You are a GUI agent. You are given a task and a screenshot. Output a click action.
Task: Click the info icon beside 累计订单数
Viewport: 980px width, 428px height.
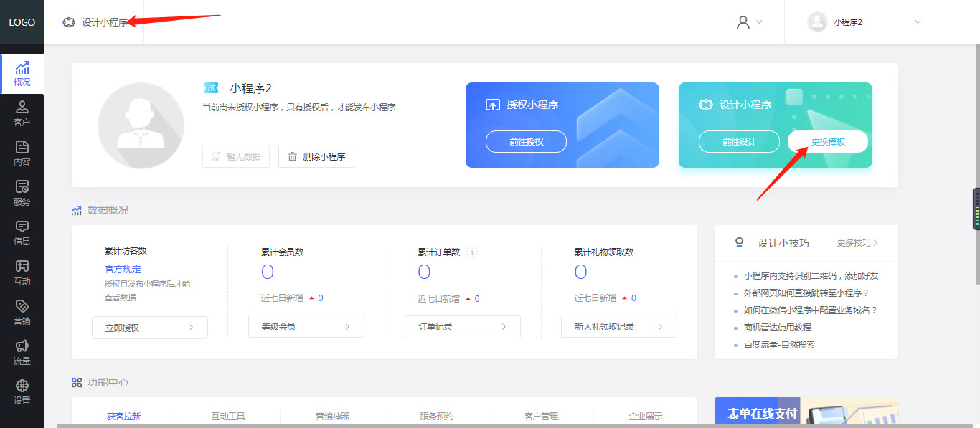point(472,252)
